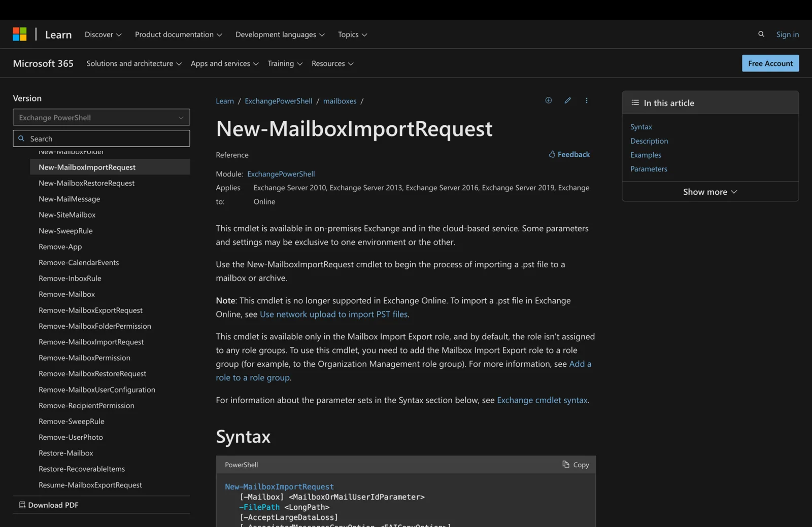Open Remove-MailboxPermission in sidebar
This screenshot has width=812, height=527.
[84, 358]
